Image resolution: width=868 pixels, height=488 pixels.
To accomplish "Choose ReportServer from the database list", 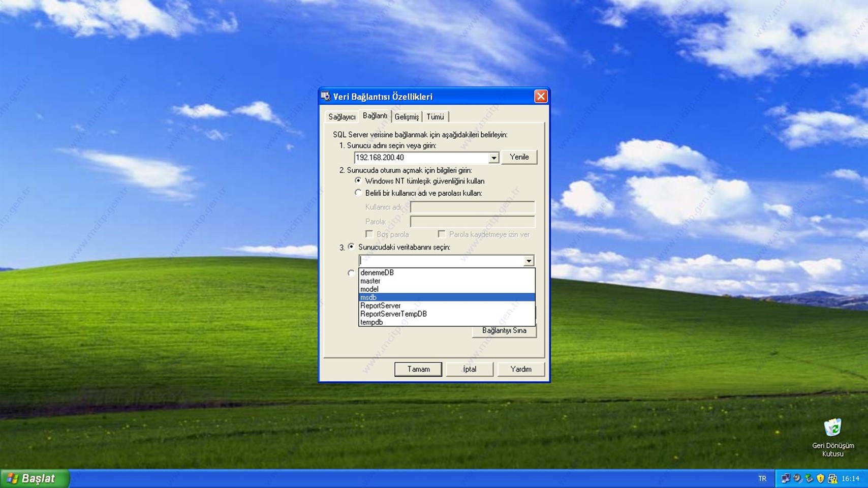I will tap(447, 306).
